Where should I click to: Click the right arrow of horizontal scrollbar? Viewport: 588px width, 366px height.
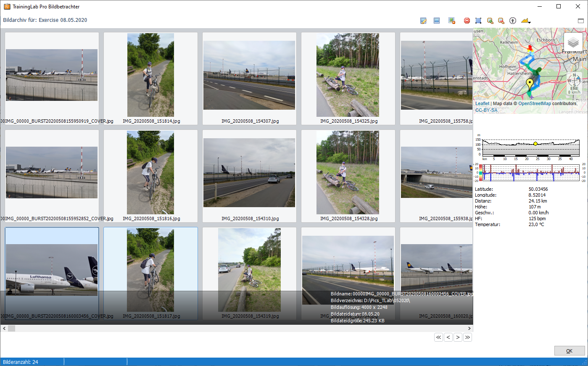469,328
